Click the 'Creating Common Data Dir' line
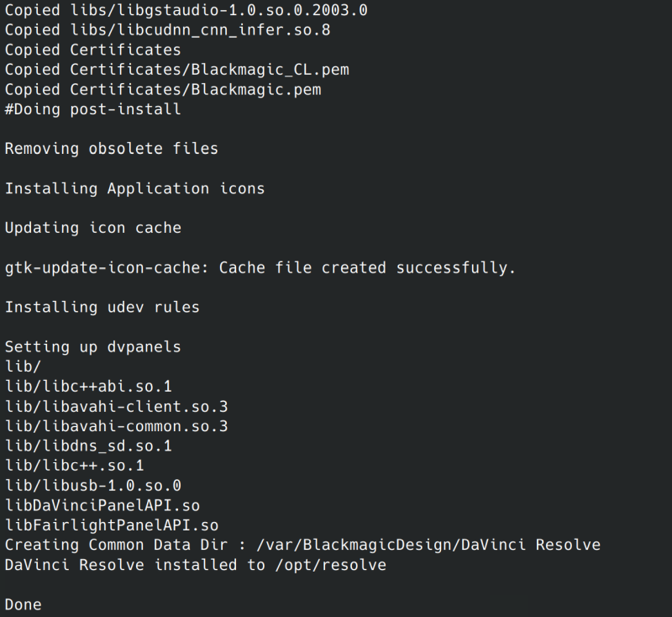Image resolution: width=672 pixels, height=617 pixels. [x=302, y=545]
